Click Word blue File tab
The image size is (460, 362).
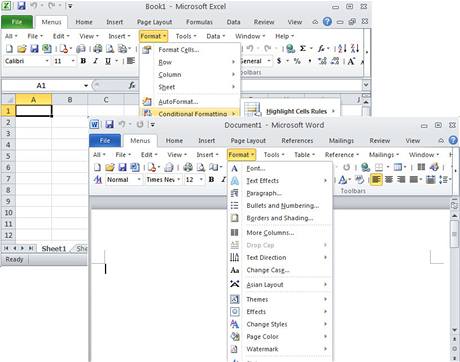pos(105,140)
